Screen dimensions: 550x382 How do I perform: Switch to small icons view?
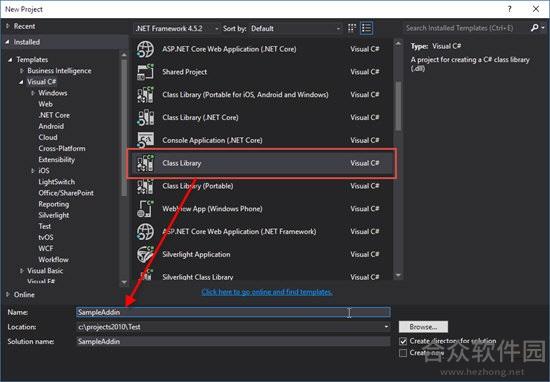(352, 28)
